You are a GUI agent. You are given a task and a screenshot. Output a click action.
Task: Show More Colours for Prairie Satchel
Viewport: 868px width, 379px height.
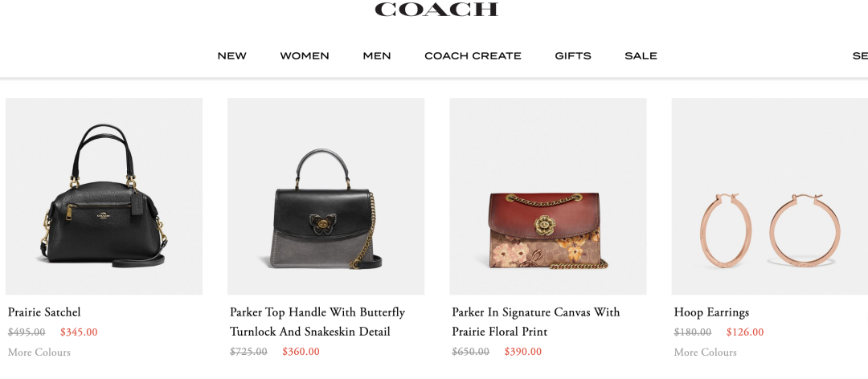[39, 353]
